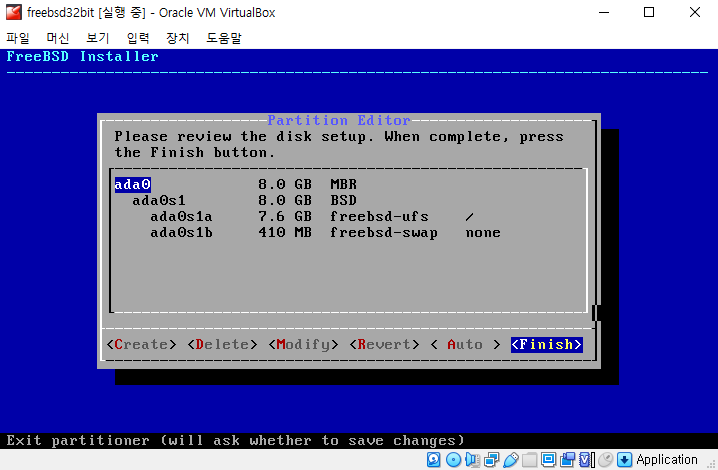This screenshot has width=718, height=470.
Task: Open the audio status icon
Action: [x=472, y=459]
